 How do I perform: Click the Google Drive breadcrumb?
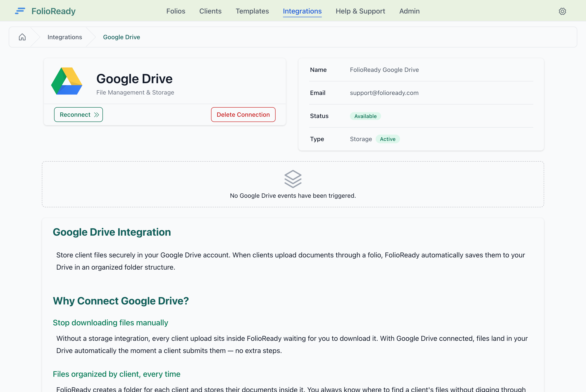pos(121,37)
